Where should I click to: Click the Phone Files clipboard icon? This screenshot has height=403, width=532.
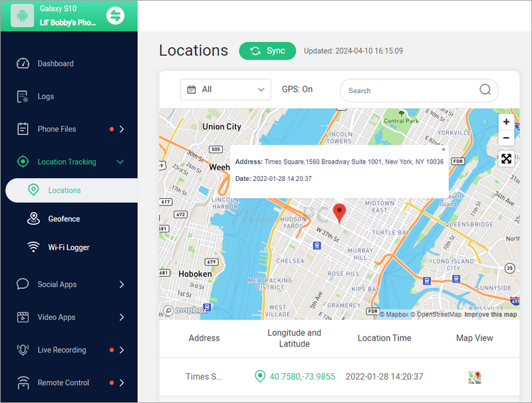[x=23, y=129]
